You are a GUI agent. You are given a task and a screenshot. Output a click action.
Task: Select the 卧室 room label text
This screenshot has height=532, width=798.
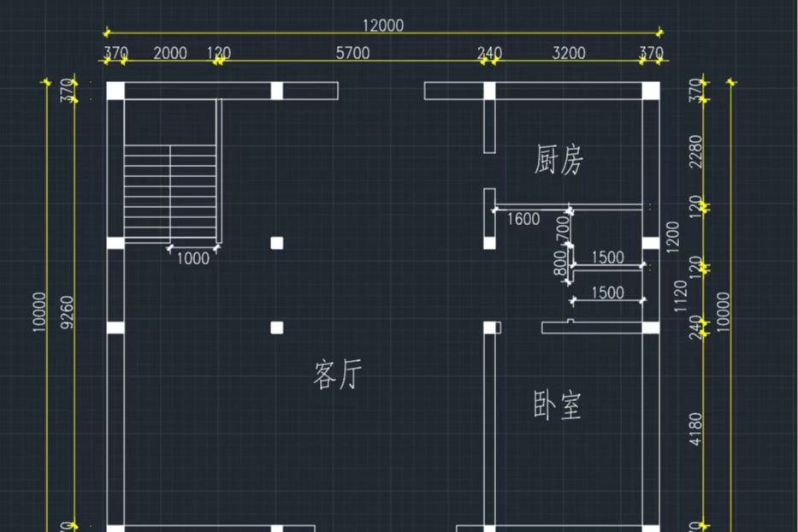point(558,407)
